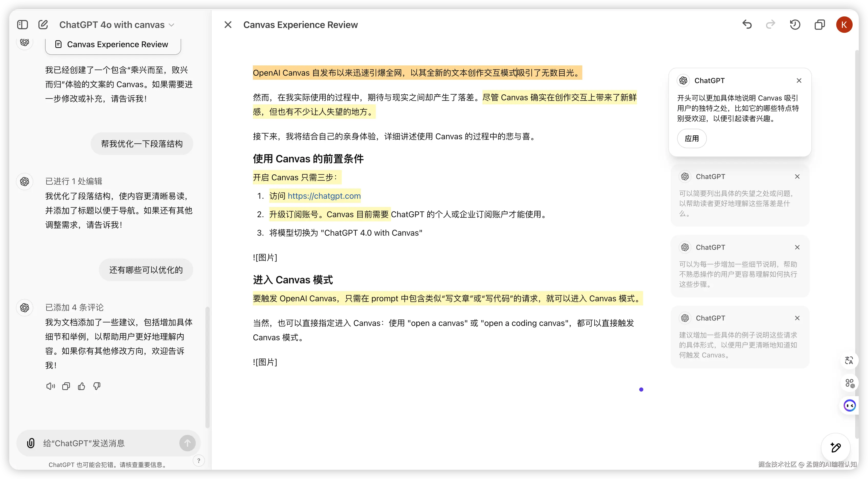Click list item 将模型切换为 "ChatGPT 4.0 with Canvas"
This screenshot has width=868, height=479.
tap(345, 233)
